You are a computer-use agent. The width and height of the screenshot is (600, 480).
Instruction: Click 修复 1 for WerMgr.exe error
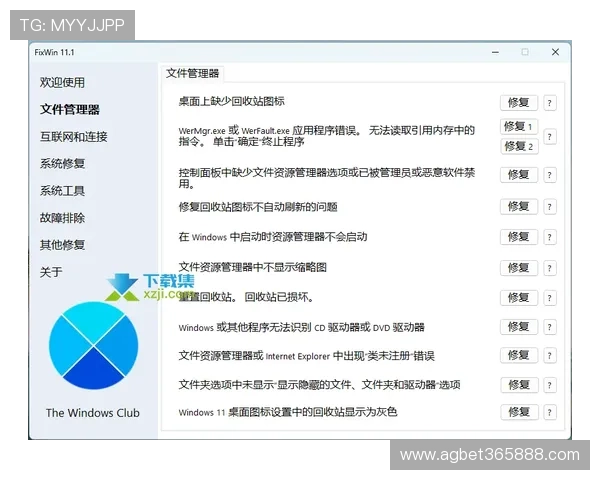click(519, 127)
